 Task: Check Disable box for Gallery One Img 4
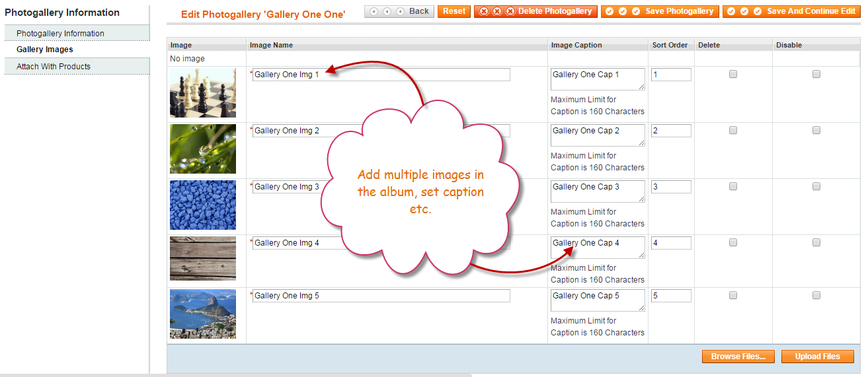tap(816, 243)
